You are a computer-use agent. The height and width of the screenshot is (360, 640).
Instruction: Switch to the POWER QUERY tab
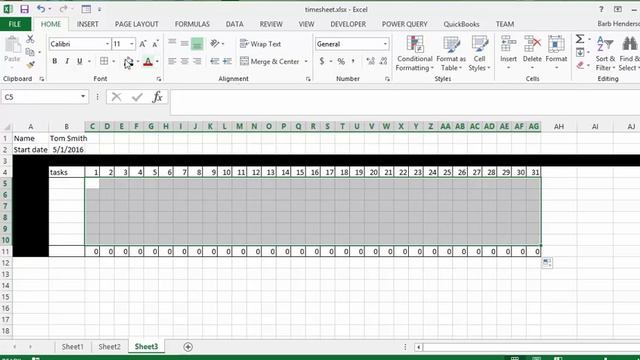[x=404, y=24]
